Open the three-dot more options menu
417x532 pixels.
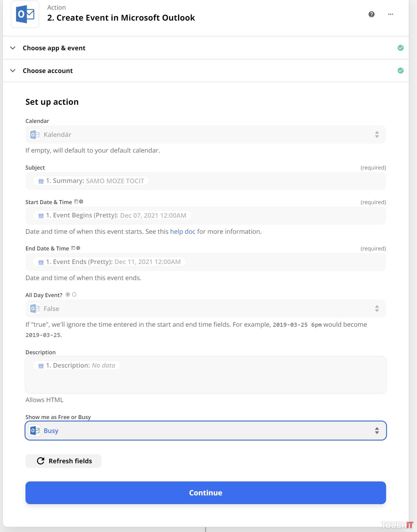coord(390,14)
